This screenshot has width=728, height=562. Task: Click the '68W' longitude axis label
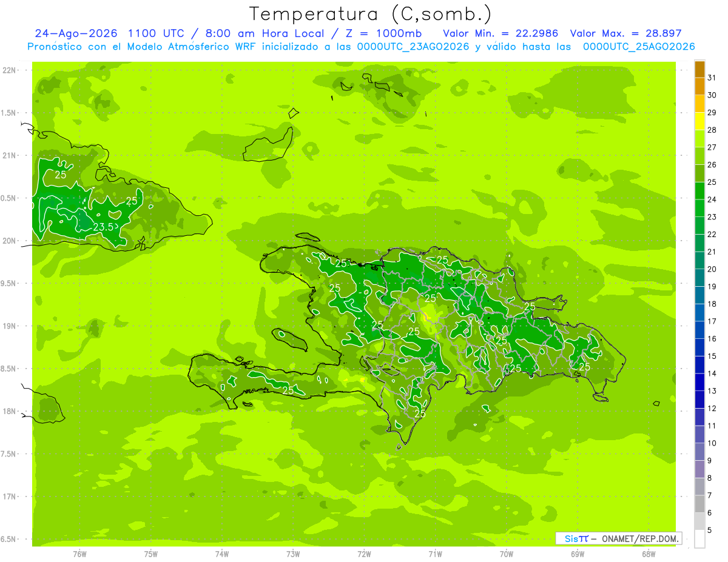click(x=649, y=554)
